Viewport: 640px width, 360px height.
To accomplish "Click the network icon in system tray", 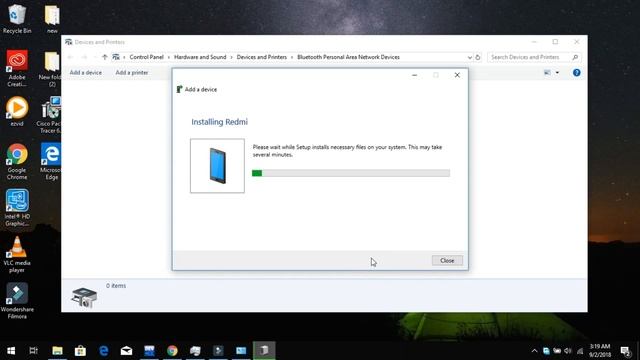I will pos(580,351).
